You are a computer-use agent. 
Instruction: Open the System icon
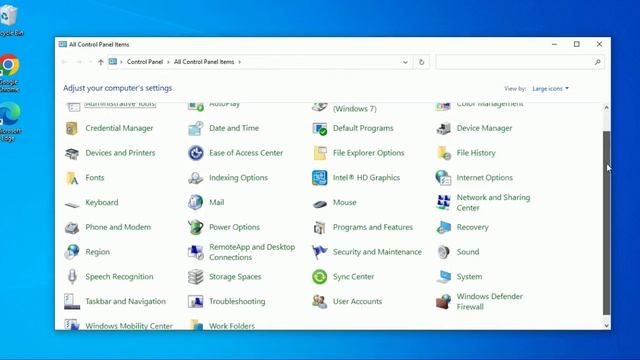(443, 277)
